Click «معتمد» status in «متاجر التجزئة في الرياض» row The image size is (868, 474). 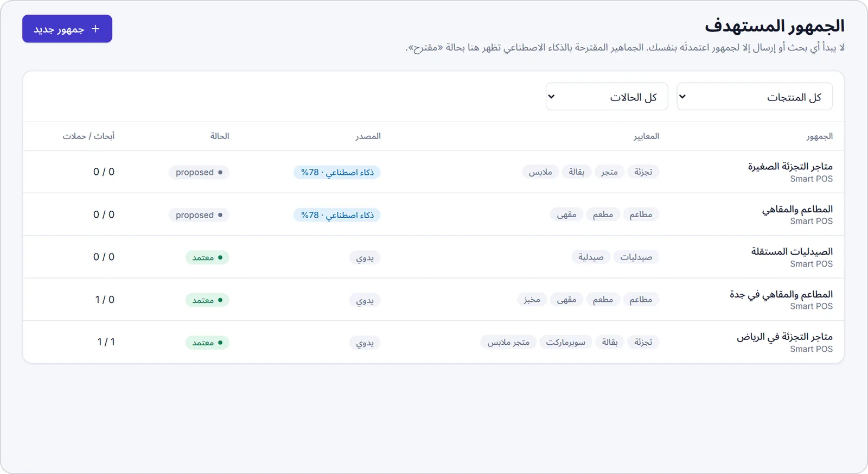pyautogui.click(x=207, y=343)
